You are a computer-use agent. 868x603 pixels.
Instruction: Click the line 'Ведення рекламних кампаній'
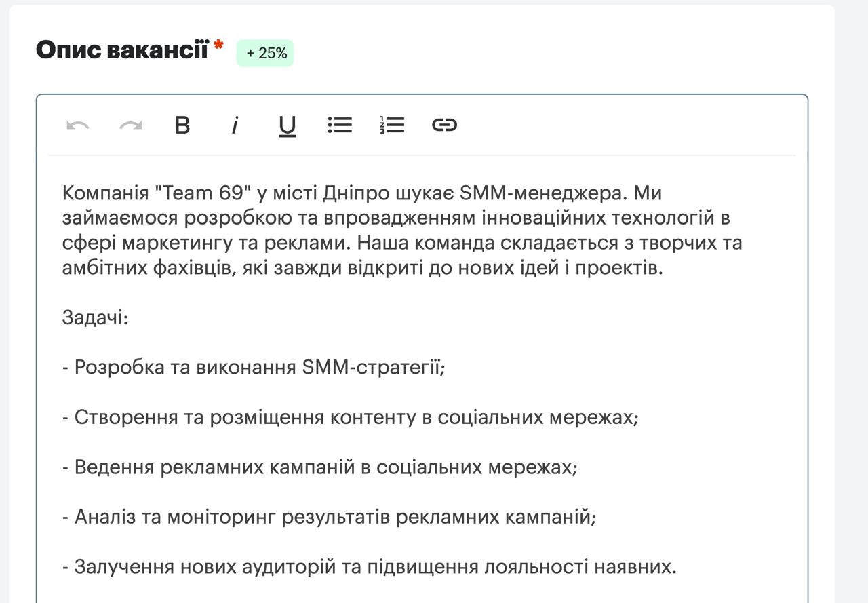pos(319,467)
